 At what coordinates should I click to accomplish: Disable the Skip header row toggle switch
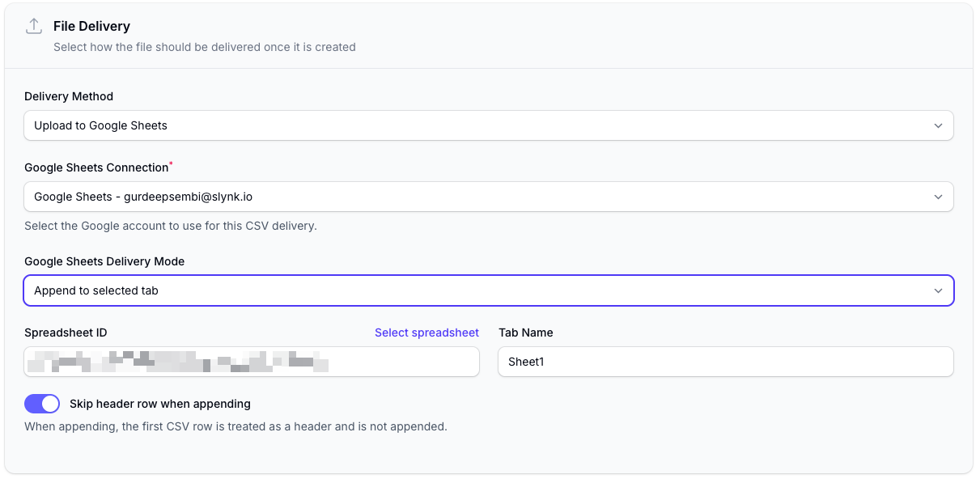[x=42, y=404]
